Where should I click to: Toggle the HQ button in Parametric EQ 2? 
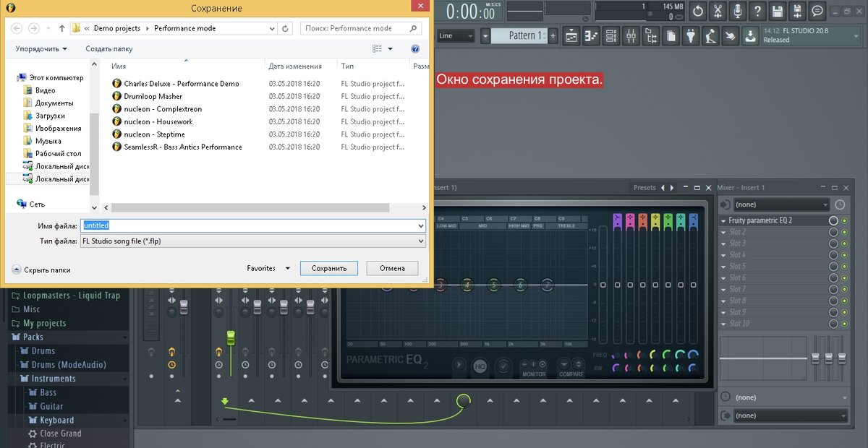pos(480,366)
